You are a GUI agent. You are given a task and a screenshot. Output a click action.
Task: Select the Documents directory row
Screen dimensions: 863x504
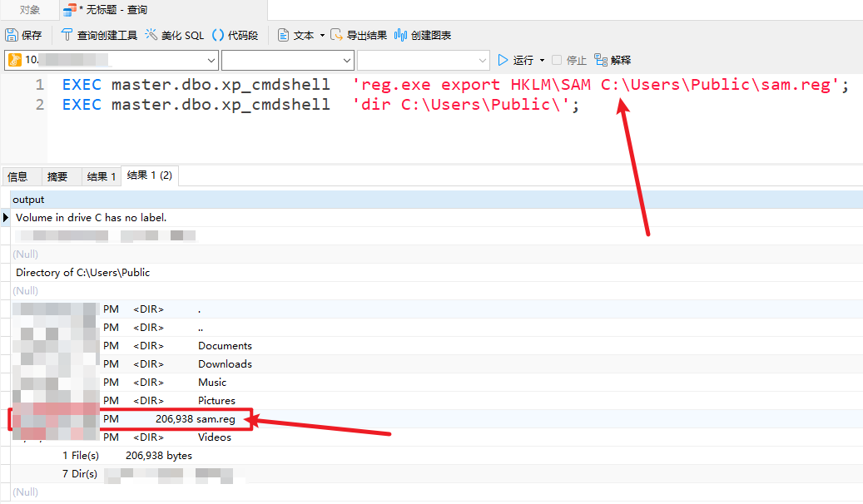436,345
